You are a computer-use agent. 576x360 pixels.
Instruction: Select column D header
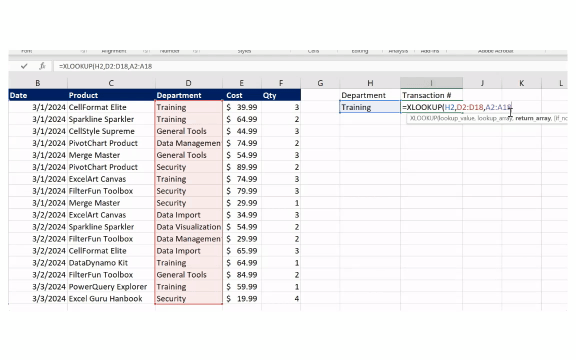click(188, 83)
